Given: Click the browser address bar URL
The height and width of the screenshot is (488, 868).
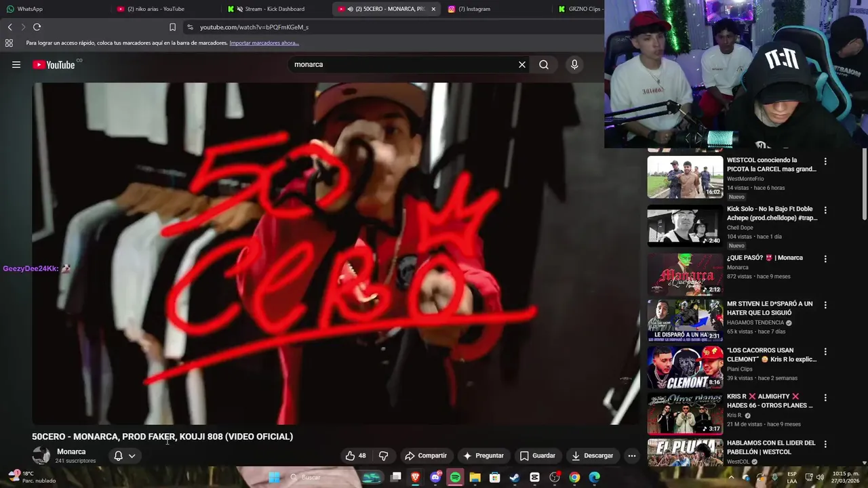Looking at the screenshot, I should click(254, 27).
